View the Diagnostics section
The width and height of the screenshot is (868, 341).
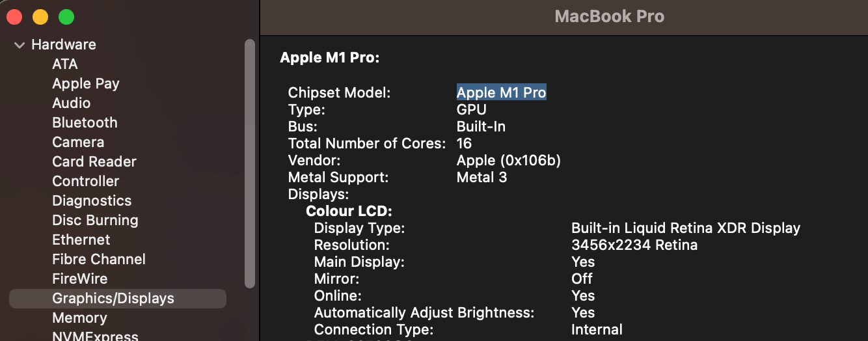(x=92, y=200)
